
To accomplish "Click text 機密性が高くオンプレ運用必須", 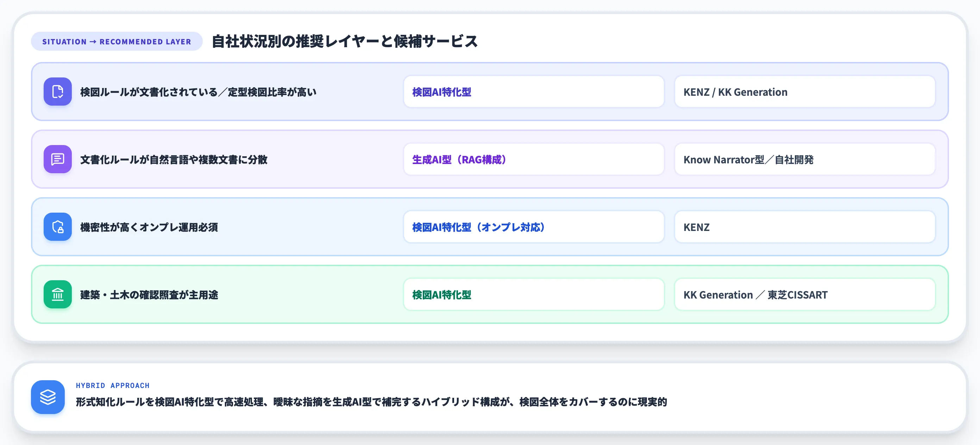I will click(149, 227).
